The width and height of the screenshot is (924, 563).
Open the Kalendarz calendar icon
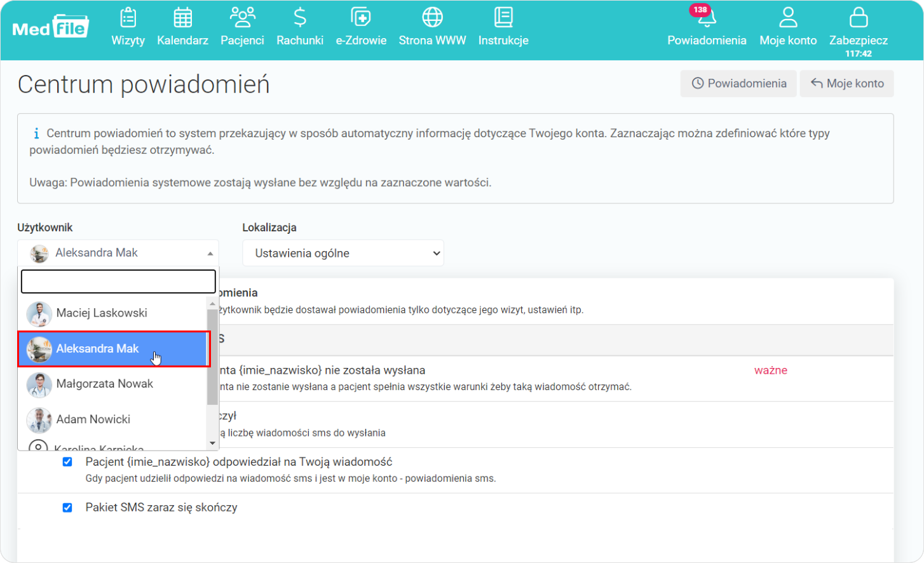click(x=182, y=17)
